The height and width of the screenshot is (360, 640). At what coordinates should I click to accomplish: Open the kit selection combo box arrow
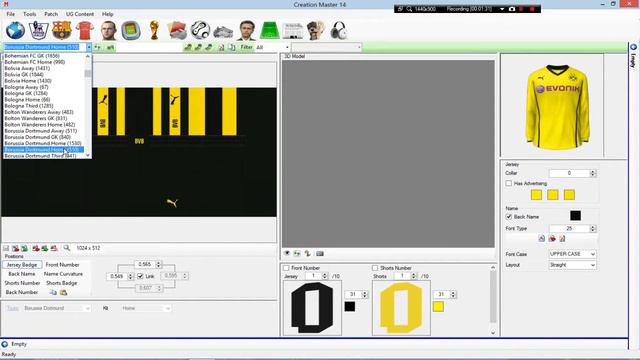tap(89, 47)
